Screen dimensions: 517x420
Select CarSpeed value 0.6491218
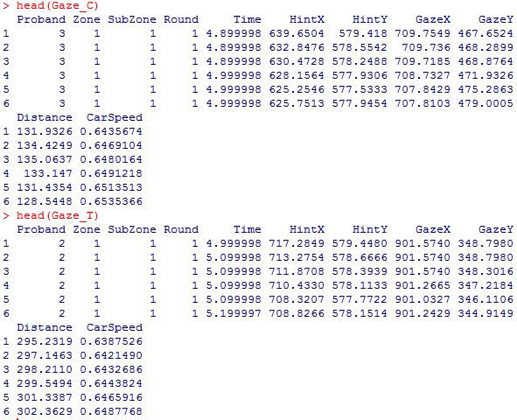111,173
